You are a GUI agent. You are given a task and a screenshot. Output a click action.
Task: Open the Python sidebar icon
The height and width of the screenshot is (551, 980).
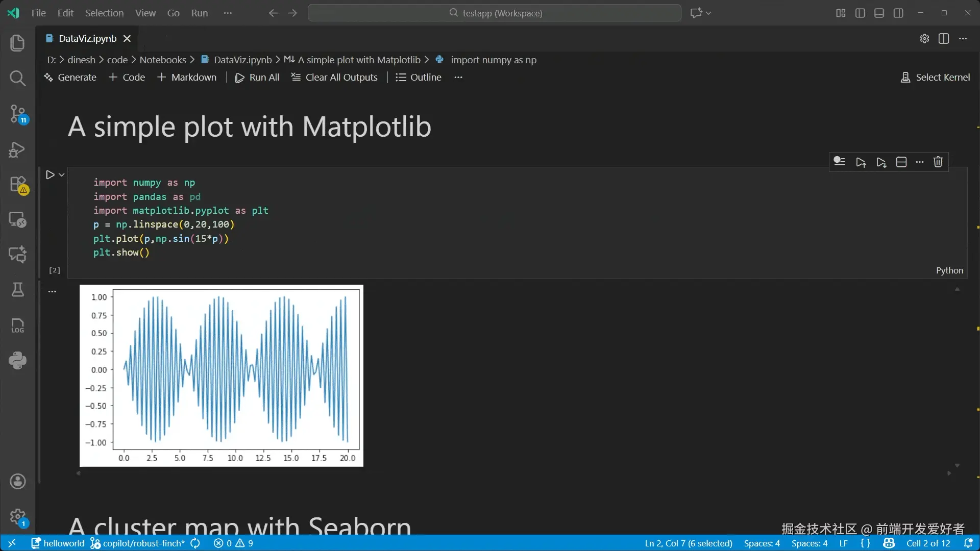coord(17,361)
